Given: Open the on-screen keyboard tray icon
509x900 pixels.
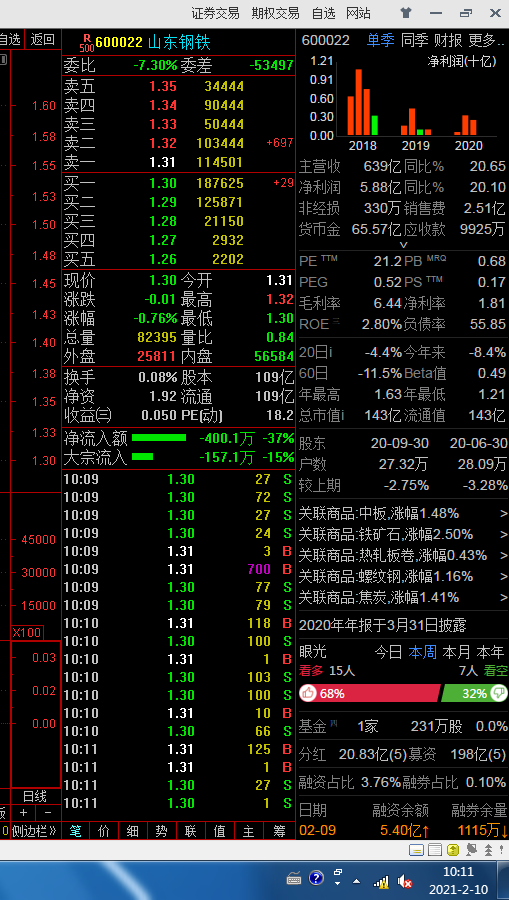Looking at the screenshot, I should [x=294, y=878].
